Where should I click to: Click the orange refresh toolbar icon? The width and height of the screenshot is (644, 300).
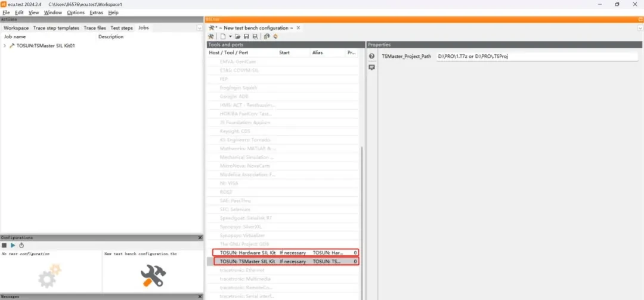click(x=275, y=36)
